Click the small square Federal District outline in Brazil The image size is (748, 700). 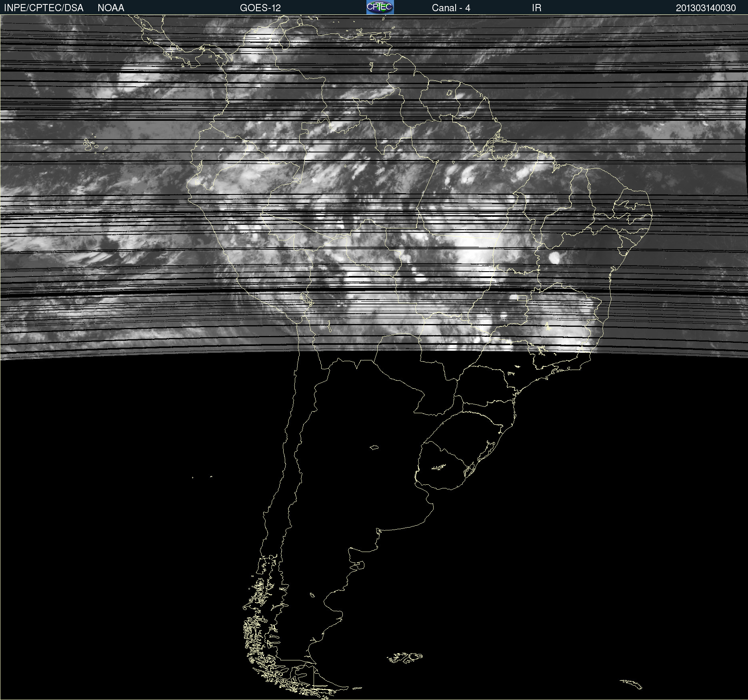[522, 298]
